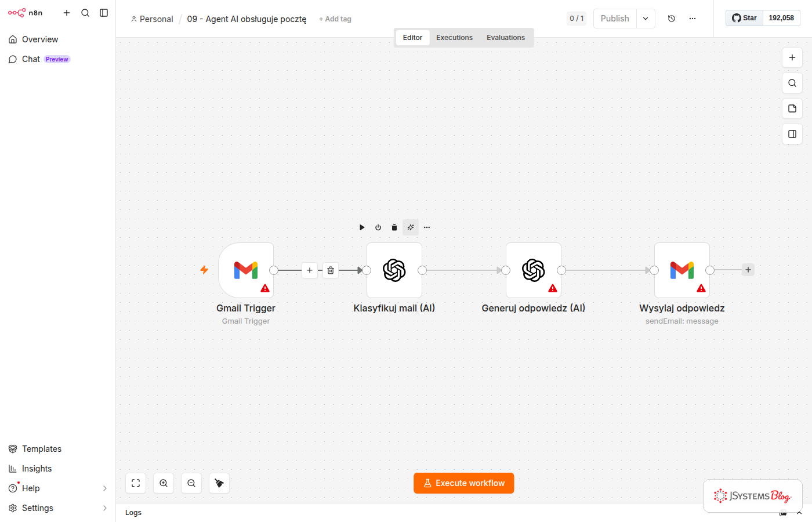Click the Add tag link
The width and height of the screenshot is (812, 522).
click(x=335, y=19)
